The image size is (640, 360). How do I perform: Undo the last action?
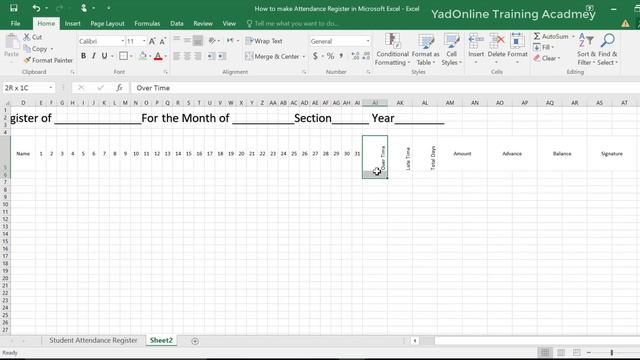coord(36,8)
